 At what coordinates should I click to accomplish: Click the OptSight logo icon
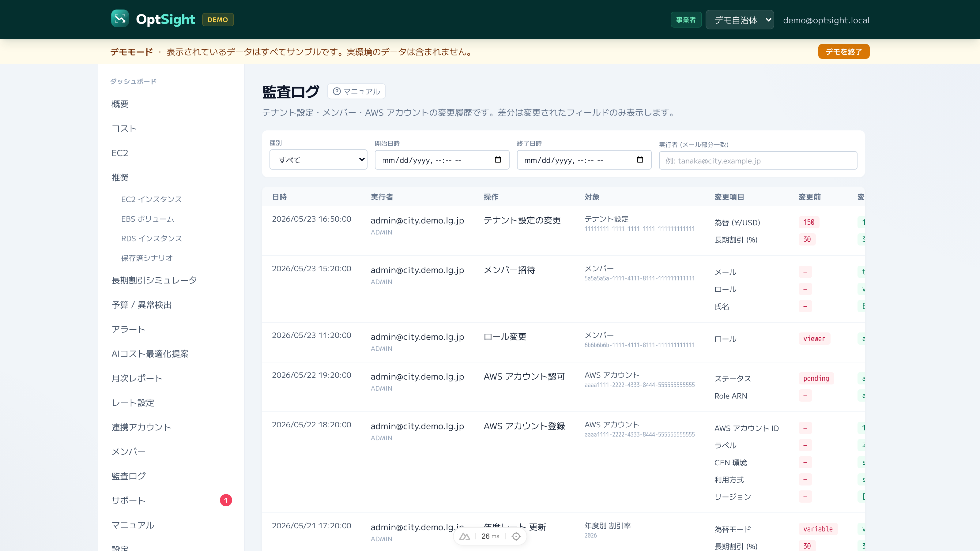click(120, 19)
